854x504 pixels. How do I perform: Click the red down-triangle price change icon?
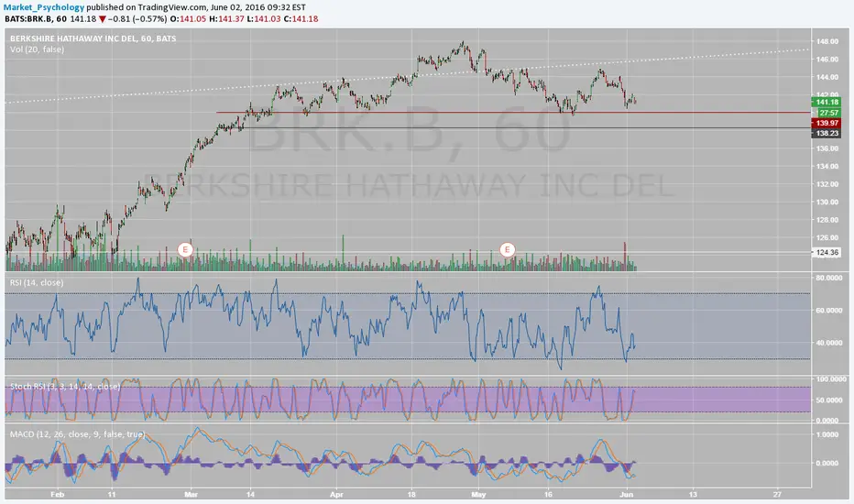pos(102,19)
